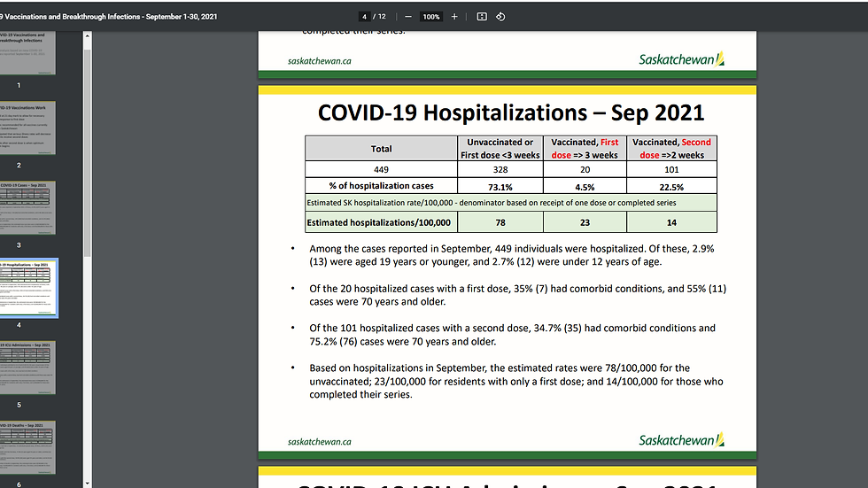This screenshot has height=488, width=868.
Task: Click the 73.1% cell
Action: coord(500,187)
